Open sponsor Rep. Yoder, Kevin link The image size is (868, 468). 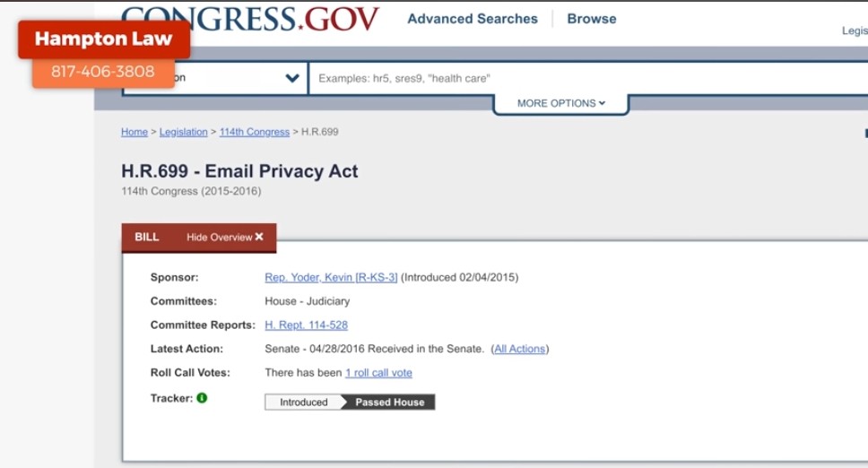point(331,278)
